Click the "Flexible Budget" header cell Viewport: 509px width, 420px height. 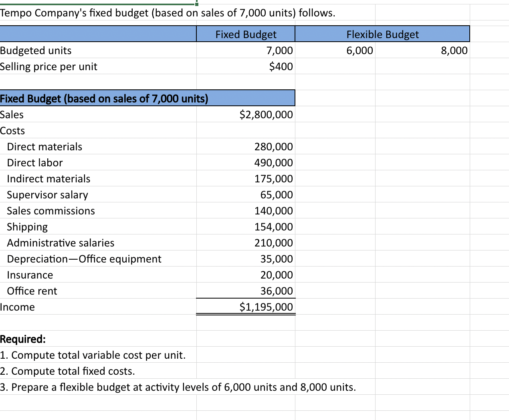[382, 34]
